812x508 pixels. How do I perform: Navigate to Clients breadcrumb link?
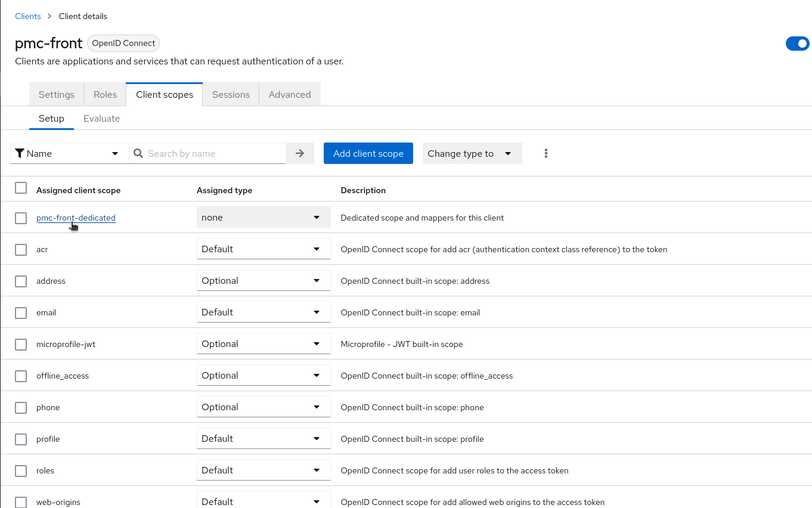click(x=28, y=16)
